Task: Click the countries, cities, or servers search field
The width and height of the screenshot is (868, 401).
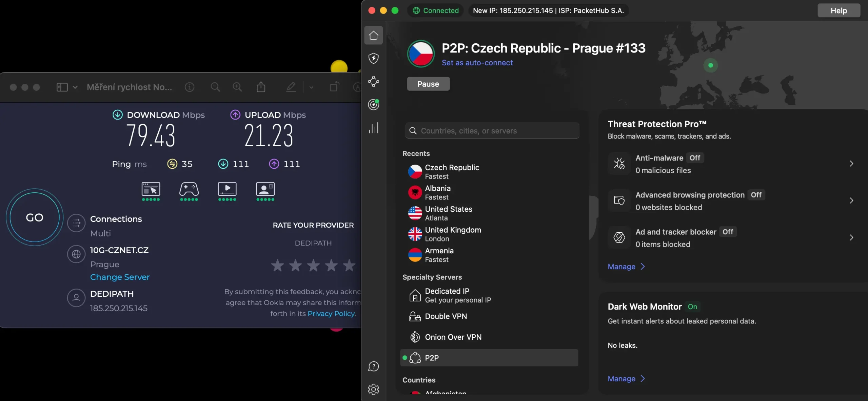Action: click(x=492, y=131)
